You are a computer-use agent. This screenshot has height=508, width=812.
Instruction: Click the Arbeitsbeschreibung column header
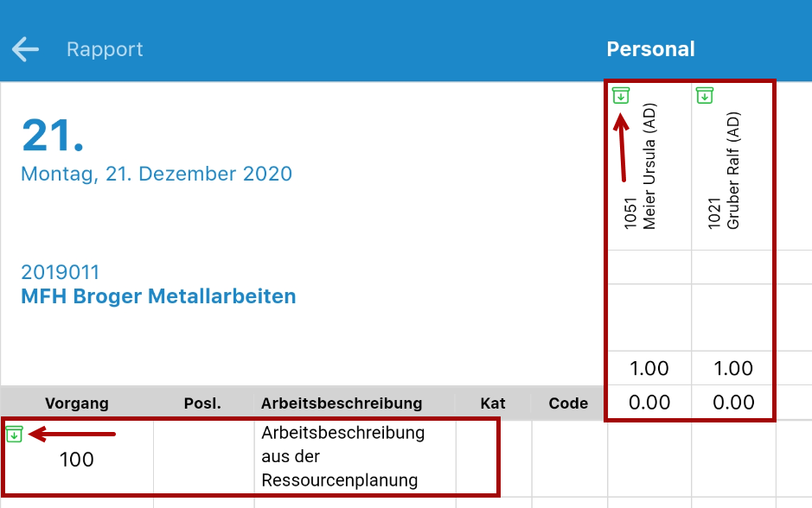click(342, 403)
